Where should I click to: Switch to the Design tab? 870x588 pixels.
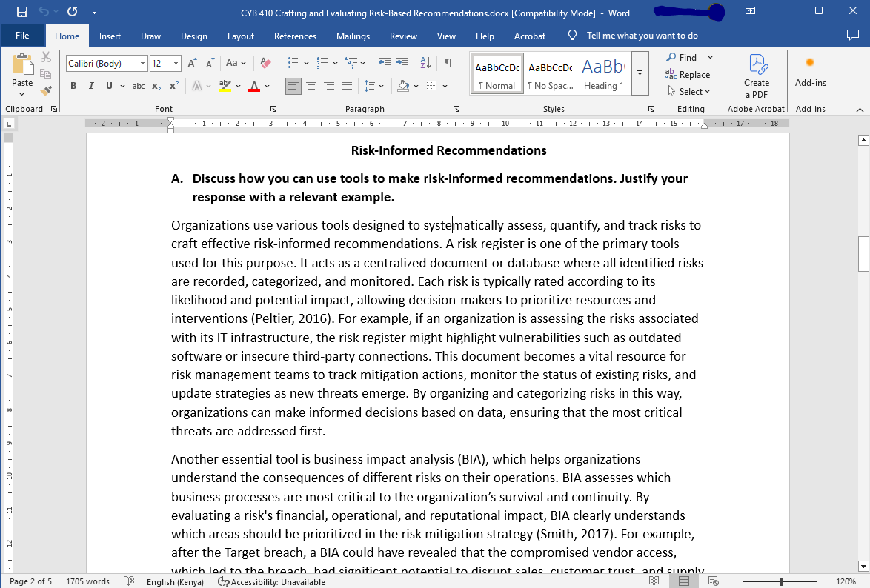pos(193,36)
